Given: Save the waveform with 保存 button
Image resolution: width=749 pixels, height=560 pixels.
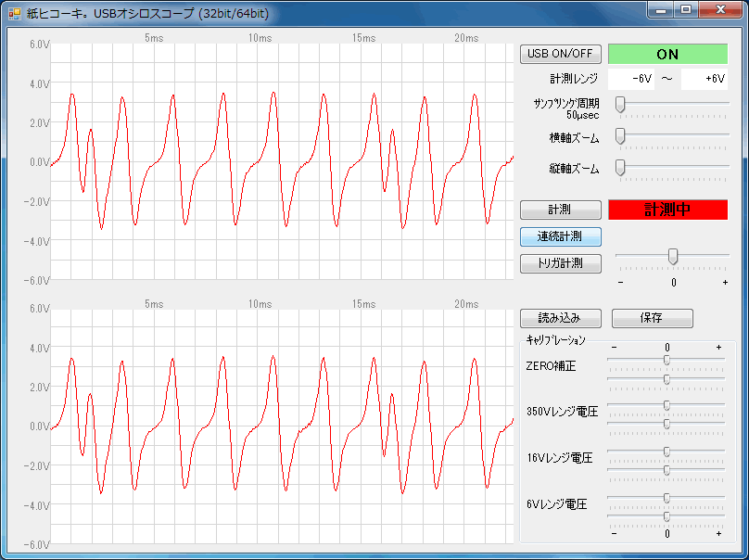Looking at the screenshot, I should coord(652,318).
